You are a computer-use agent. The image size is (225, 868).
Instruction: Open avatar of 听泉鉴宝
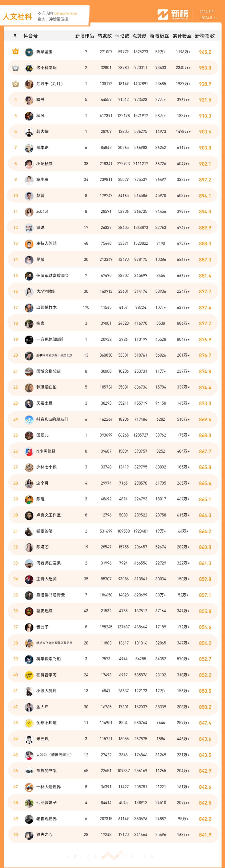coord(29,52)
